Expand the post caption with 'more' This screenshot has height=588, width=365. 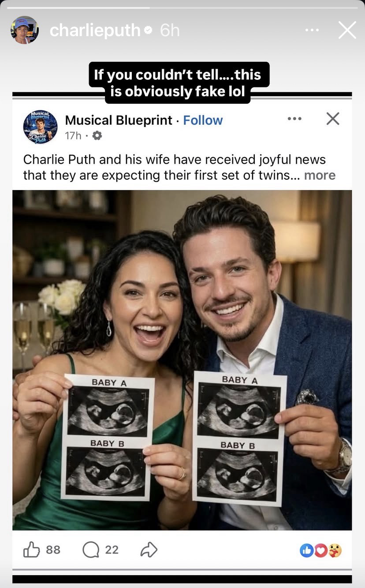(320, 175)
